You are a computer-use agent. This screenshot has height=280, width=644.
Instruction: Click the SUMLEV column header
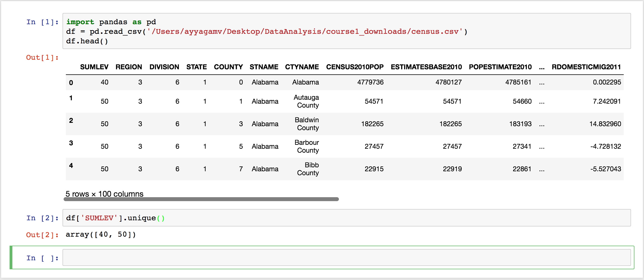tap(94, 67)
